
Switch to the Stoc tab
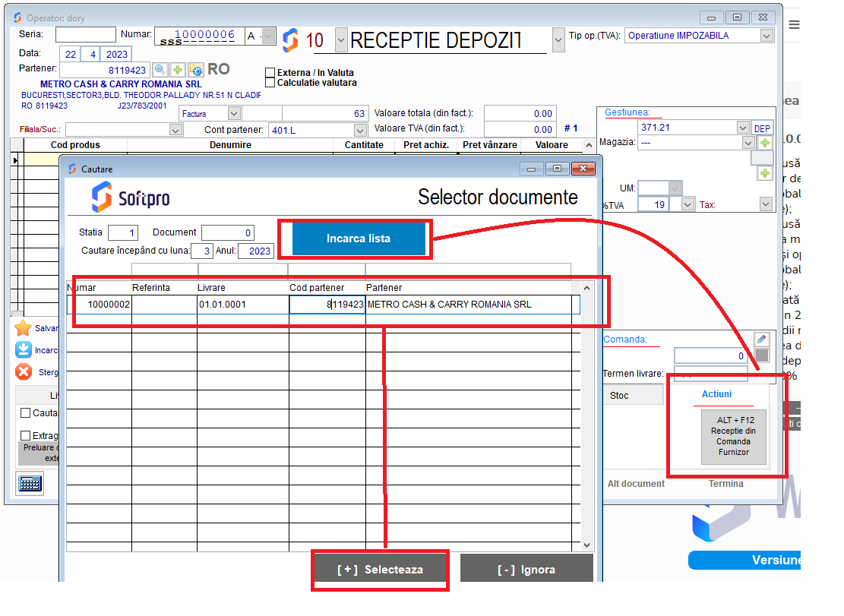(x=619, y=396)
